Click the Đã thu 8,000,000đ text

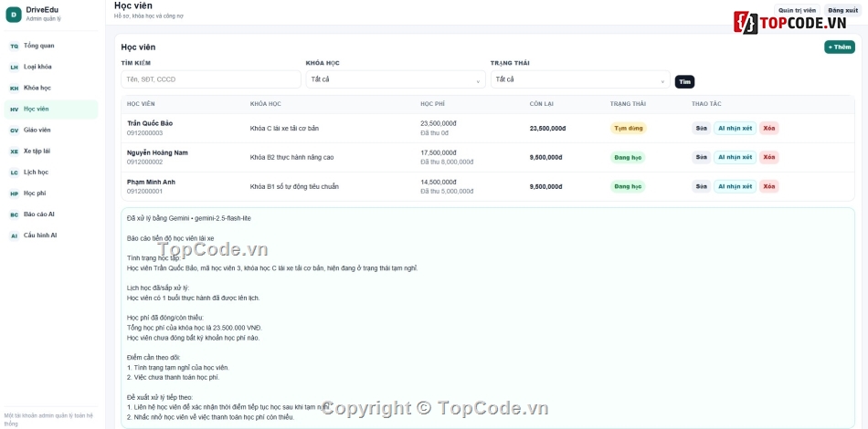(x=447, y=162)
